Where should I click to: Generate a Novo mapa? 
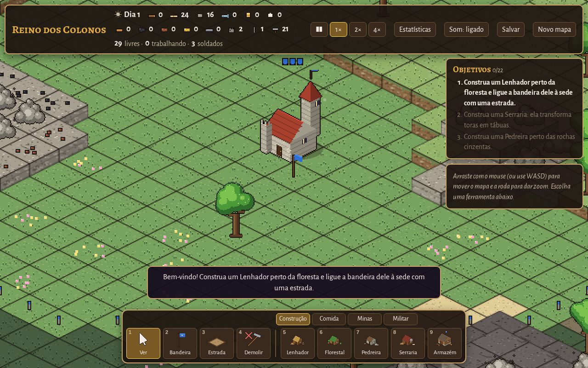pyautogui.click(x=554, y=29)
